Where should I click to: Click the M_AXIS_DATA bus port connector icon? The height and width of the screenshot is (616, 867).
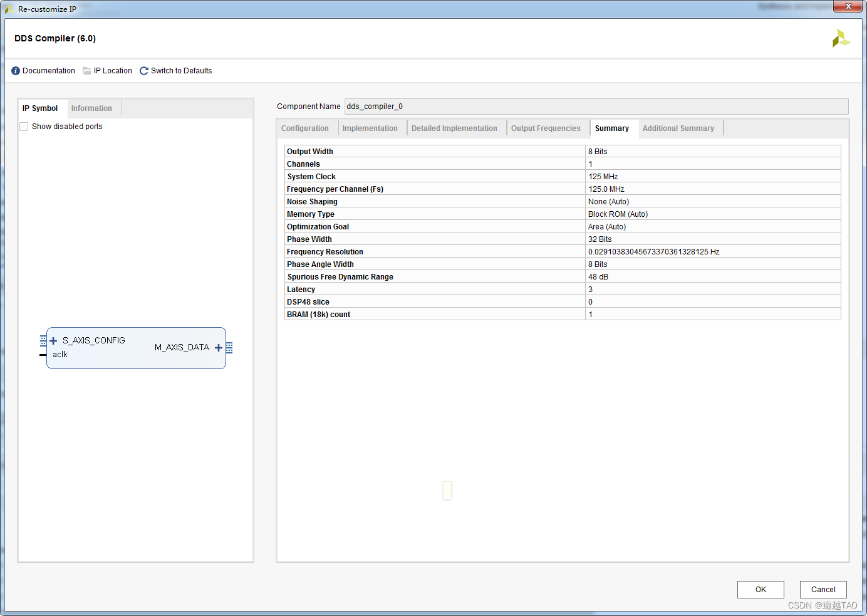click(x=229, y=348)
